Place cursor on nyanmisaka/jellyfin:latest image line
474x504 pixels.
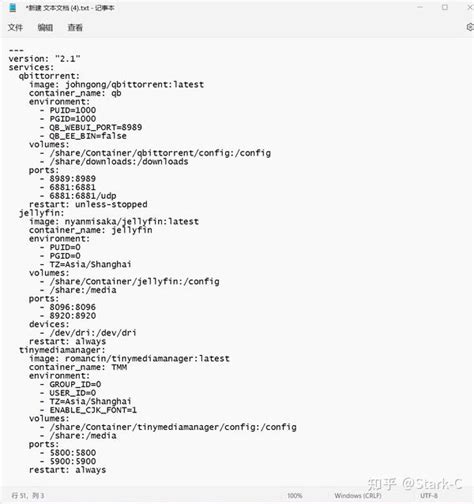114,222
